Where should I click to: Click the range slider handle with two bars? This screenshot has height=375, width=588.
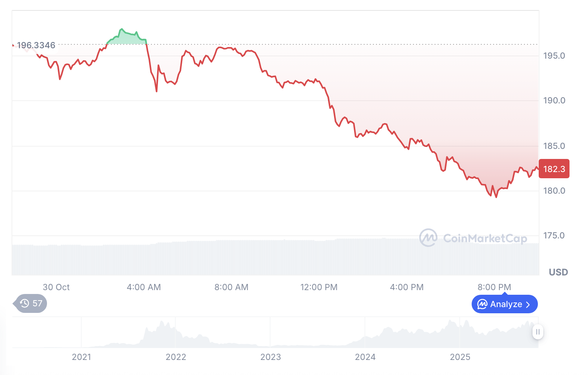point(538,332)
